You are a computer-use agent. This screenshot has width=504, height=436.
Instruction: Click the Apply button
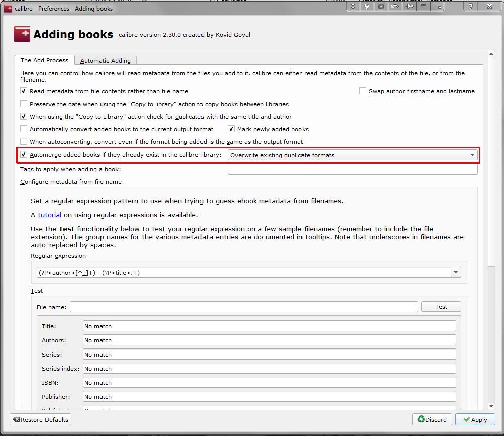coord(475,419)
